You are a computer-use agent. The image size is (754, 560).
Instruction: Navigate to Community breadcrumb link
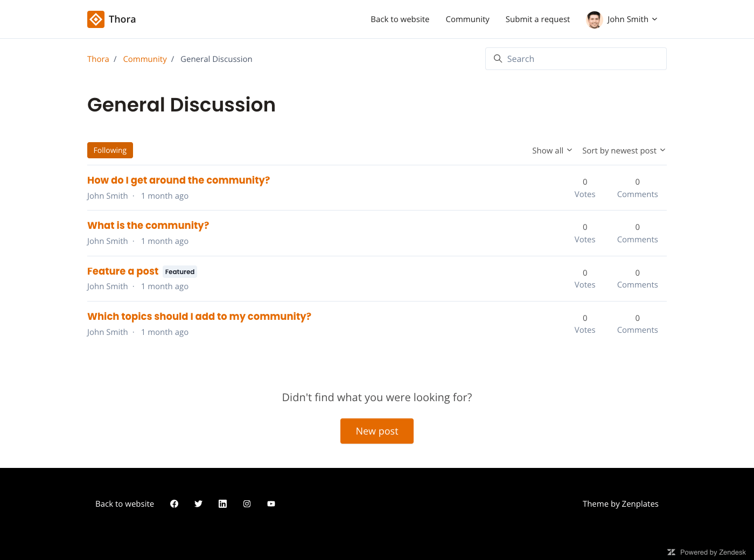[144, 59]
